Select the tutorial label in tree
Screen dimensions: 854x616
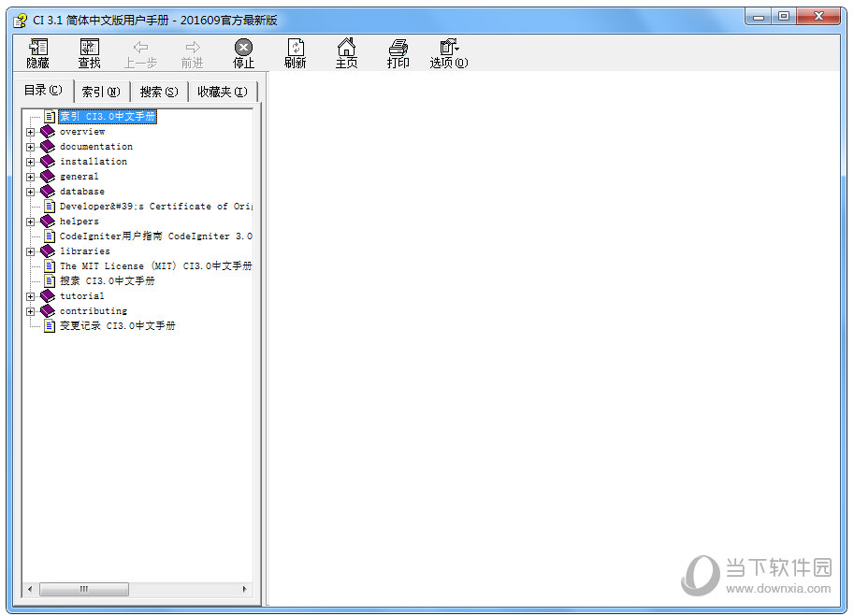pos(82,296)
